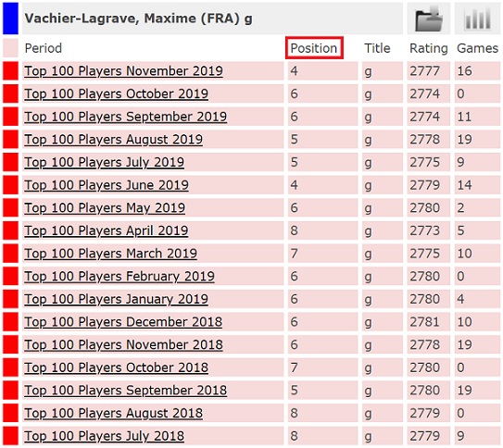Click red square beside May 2019 row
The height and width of the screenshot is (448, 503).
point(10,207)
